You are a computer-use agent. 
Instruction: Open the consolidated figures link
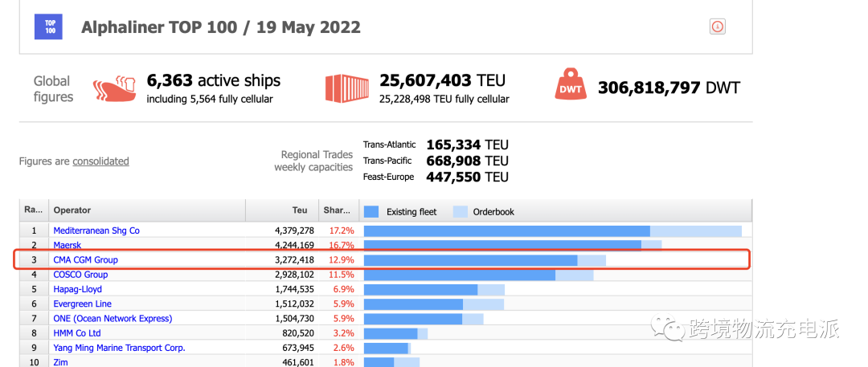click(x=100, y=161)
